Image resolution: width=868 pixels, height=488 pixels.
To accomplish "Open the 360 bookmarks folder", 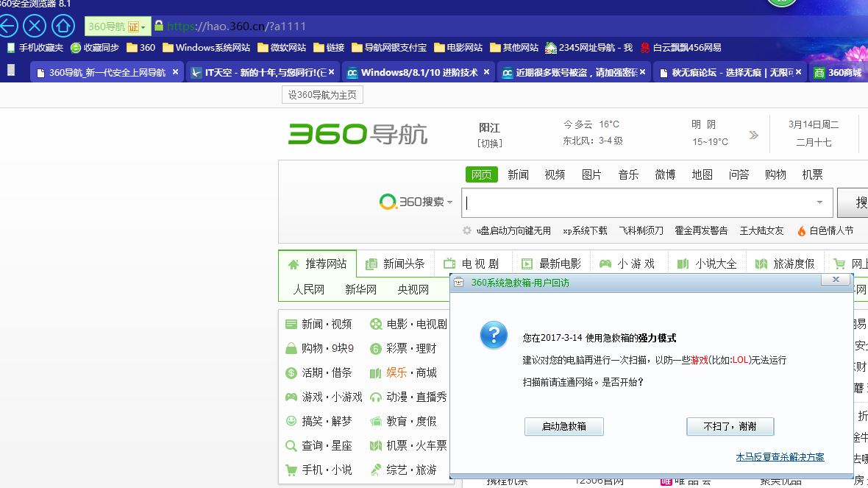I will point(140,48).
